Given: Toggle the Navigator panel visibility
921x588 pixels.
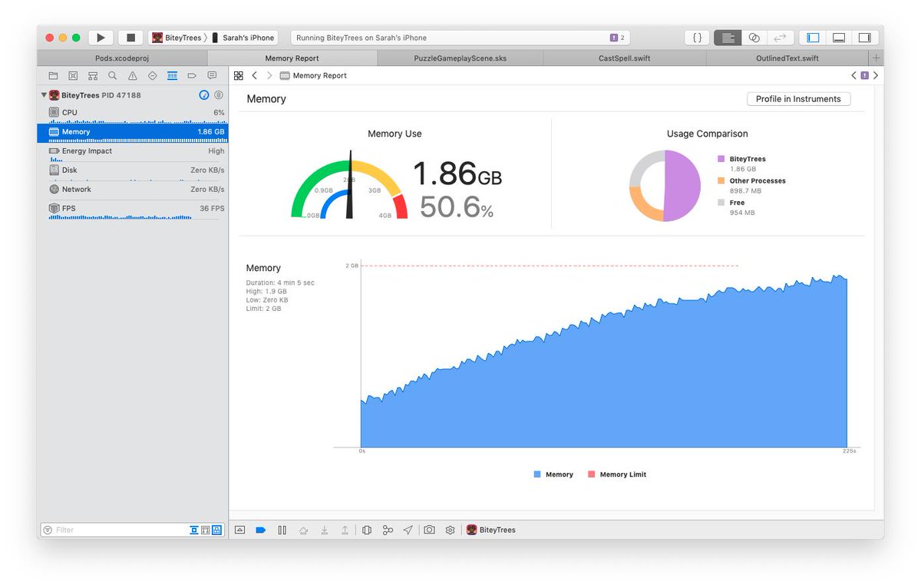Looking at the screenshot, I should (x=813, y=38).
